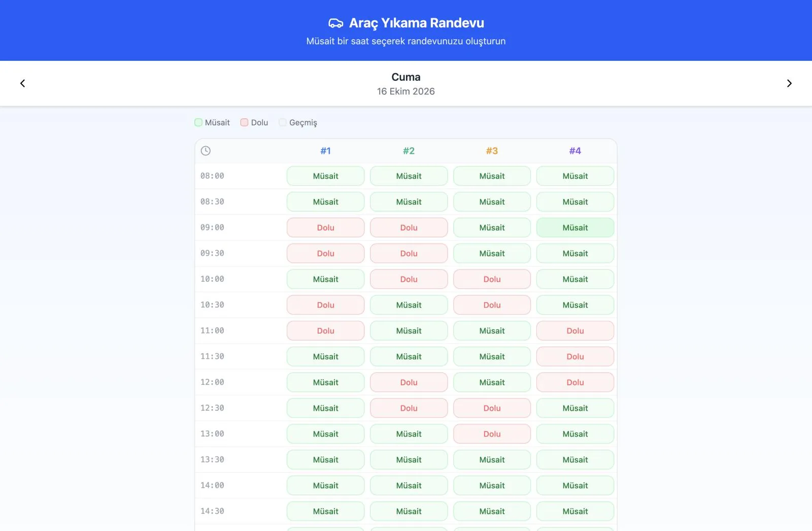The height and width of the screenshot is (531, 812).
Task: Book 10:00 slot in bay #1
Action: 326,279
